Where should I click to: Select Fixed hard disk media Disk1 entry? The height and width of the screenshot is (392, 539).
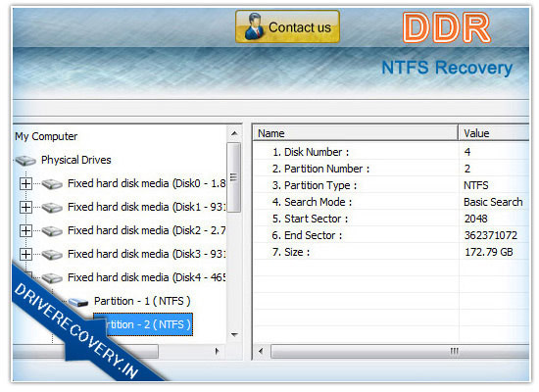click(x=146, y=207)
